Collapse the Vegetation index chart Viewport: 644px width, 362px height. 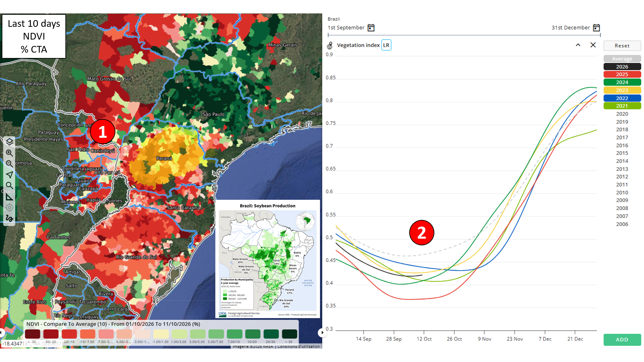pyautogui.click(x=578, y=45)
